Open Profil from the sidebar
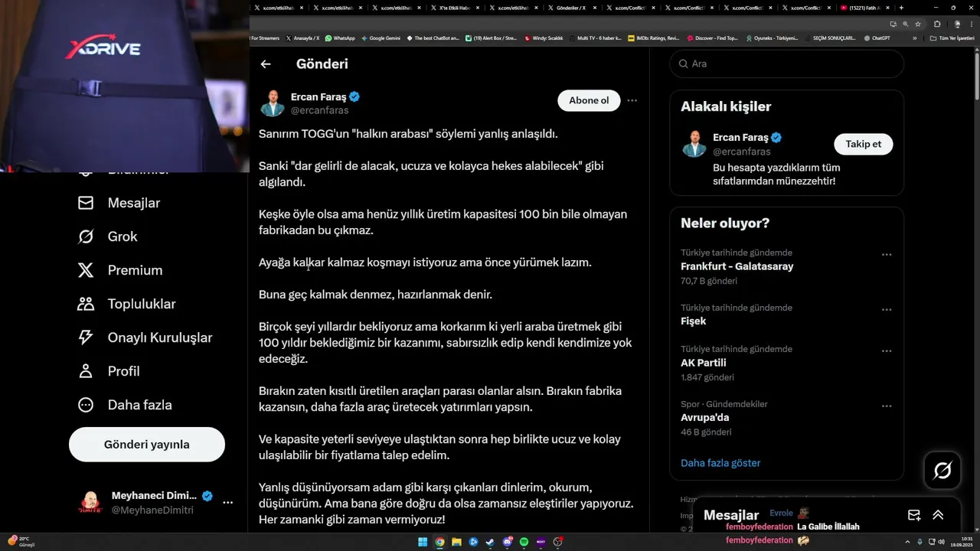Screen dimensions: 980x551 [108, 371]
